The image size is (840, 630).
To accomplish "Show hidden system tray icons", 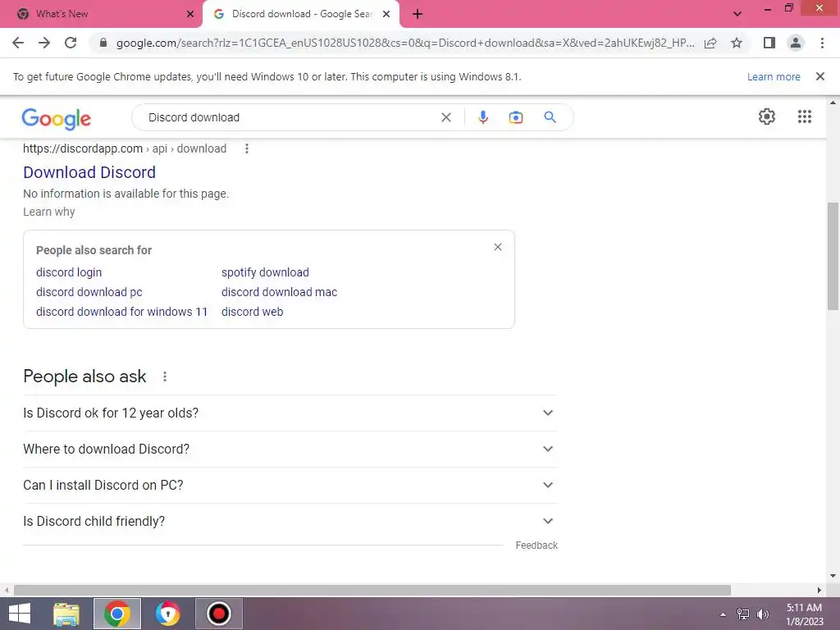I will [723, 614].
